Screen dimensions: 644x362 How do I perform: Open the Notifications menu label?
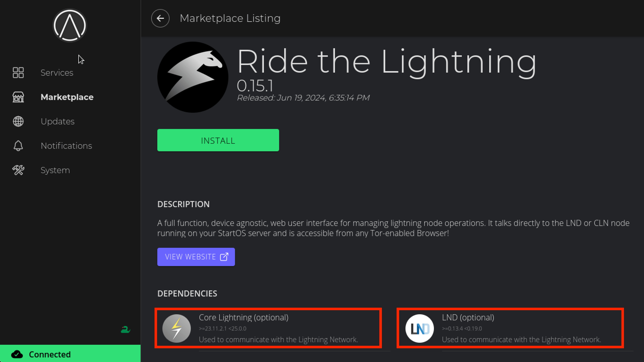(x=66, y=146)
